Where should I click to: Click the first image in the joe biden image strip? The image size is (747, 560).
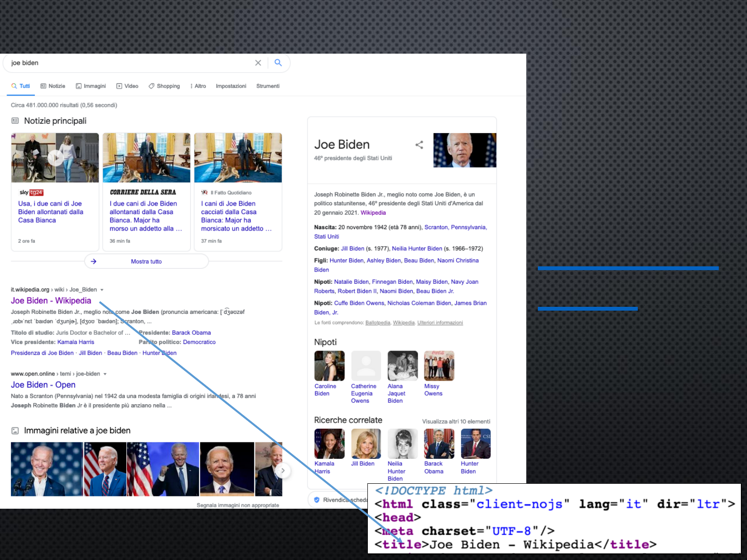click(x=47, y=469)
